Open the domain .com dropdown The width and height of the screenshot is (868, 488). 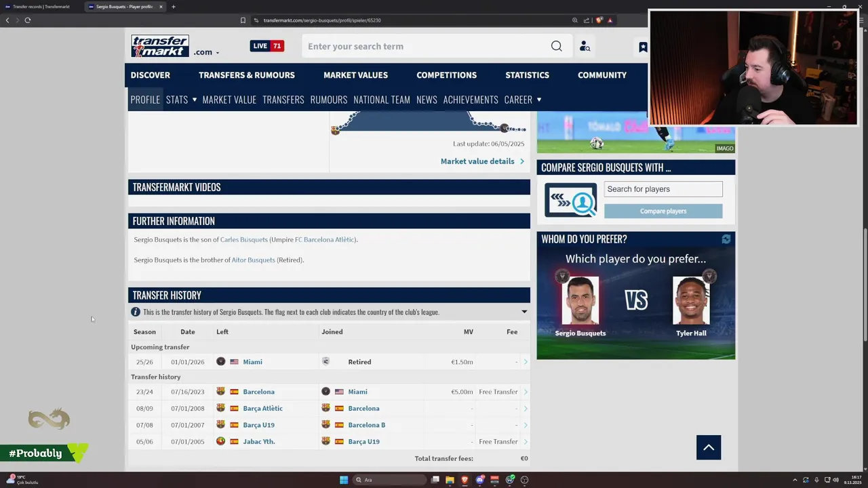pyautogui.click(x=206, y=52)
